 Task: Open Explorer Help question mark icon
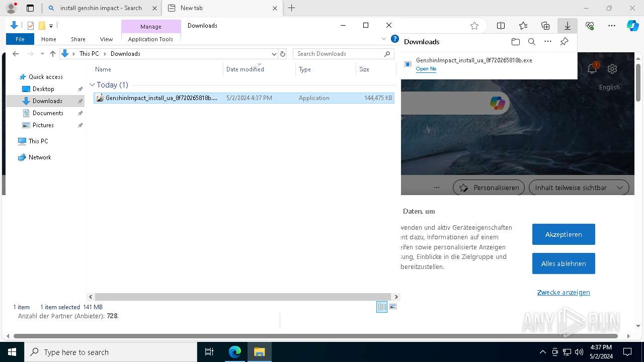395,39
